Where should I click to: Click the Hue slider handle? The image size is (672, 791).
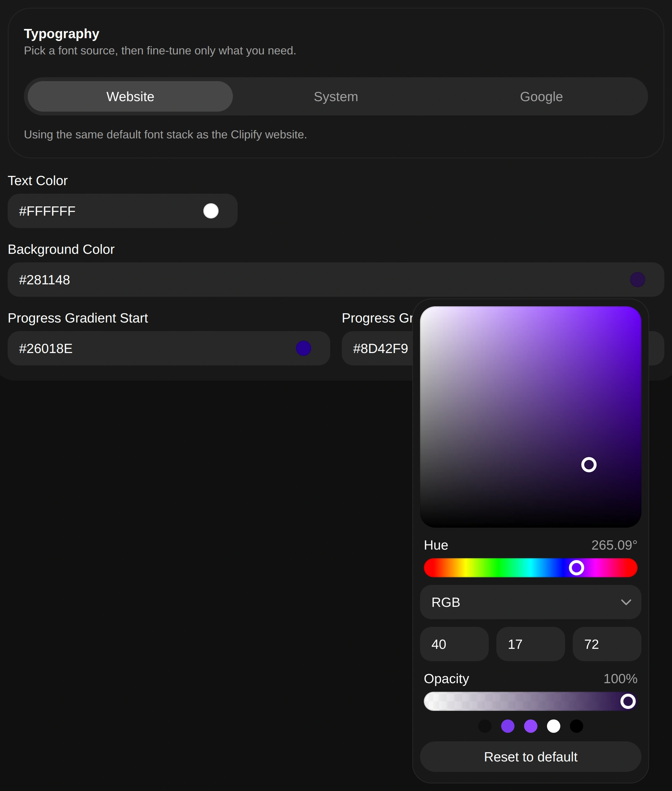tap(576, 568)
